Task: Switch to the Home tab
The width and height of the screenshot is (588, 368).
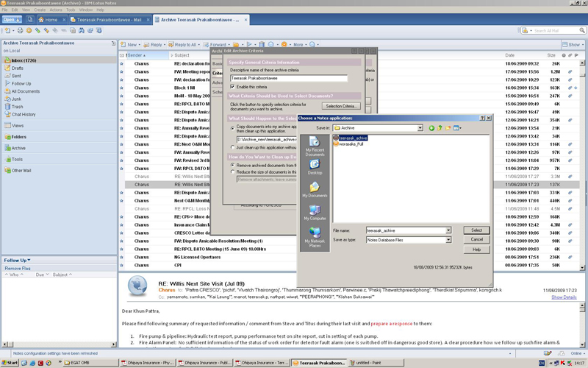Action: point(51,20)
